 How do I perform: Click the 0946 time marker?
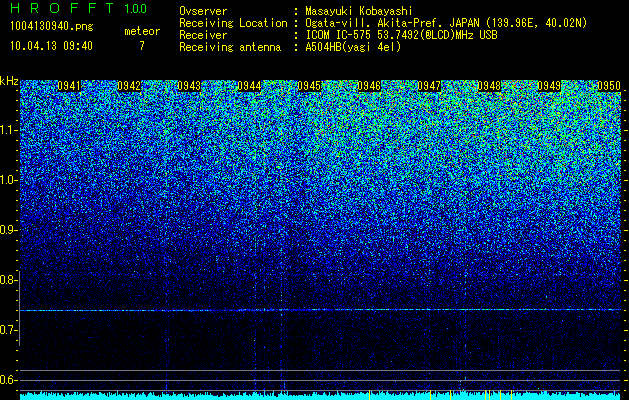coord(369,86)
